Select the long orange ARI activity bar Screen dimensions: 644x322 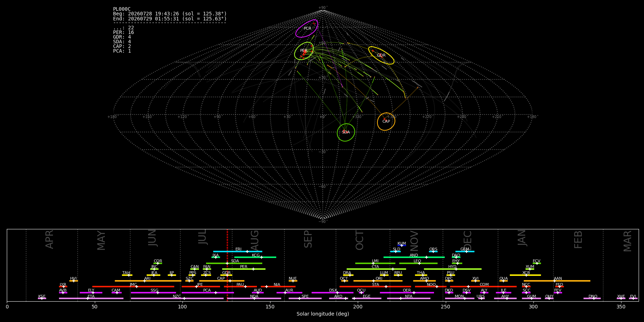[x=148, y=281]
